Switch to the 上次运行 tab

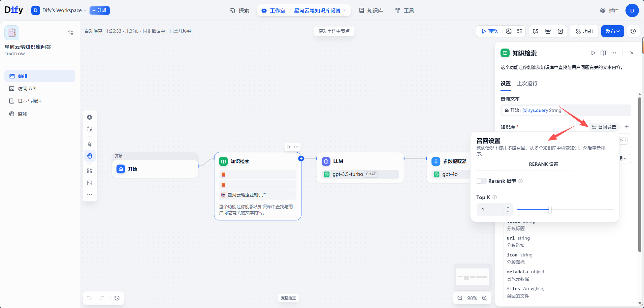(x=527, y=84)
